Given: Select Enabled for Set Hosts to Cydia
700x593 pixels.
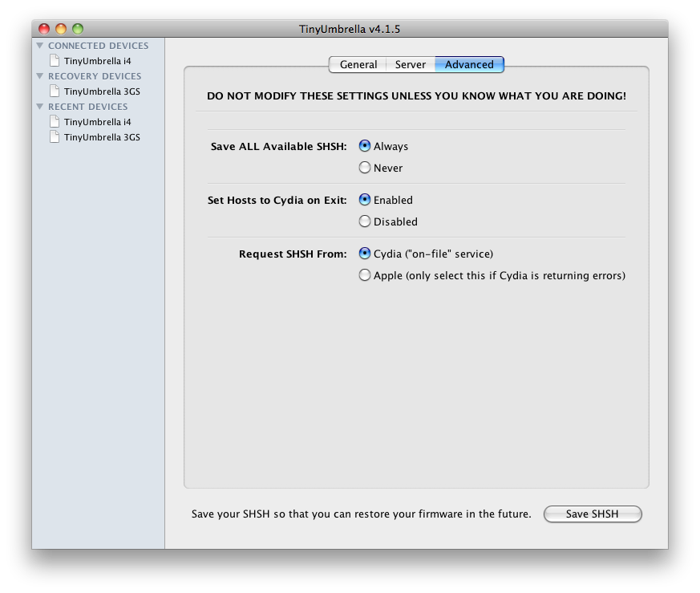Looking at the screenshot, I should (x=365, y=199).
